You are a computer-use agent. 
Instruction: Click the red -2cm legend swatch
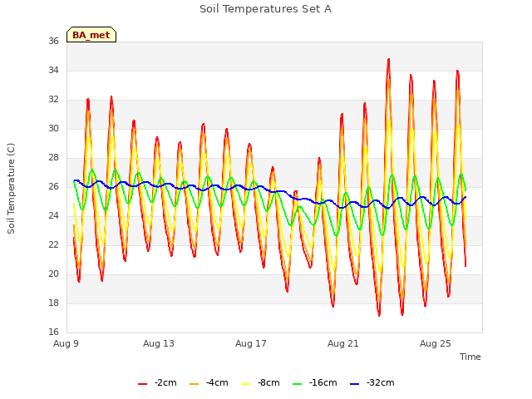142,384
